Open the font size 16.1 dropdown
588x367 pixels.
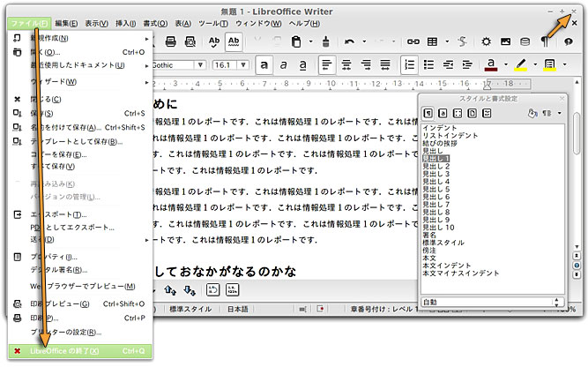pyautogui.click(x=243, y=65)
